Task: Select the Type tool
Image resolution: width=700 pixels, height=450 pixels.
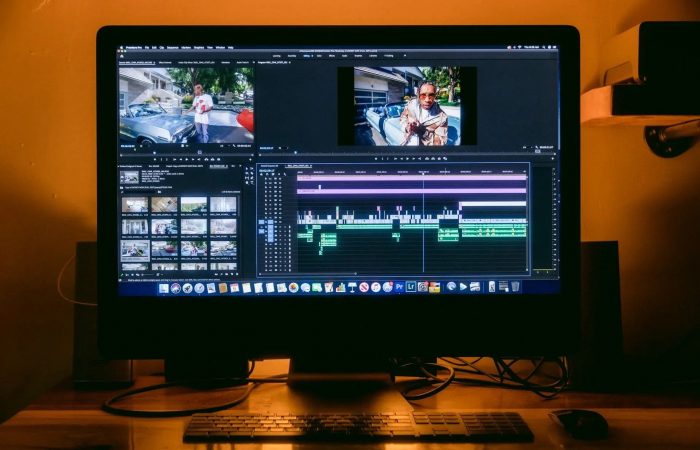Action: (252, 183)
